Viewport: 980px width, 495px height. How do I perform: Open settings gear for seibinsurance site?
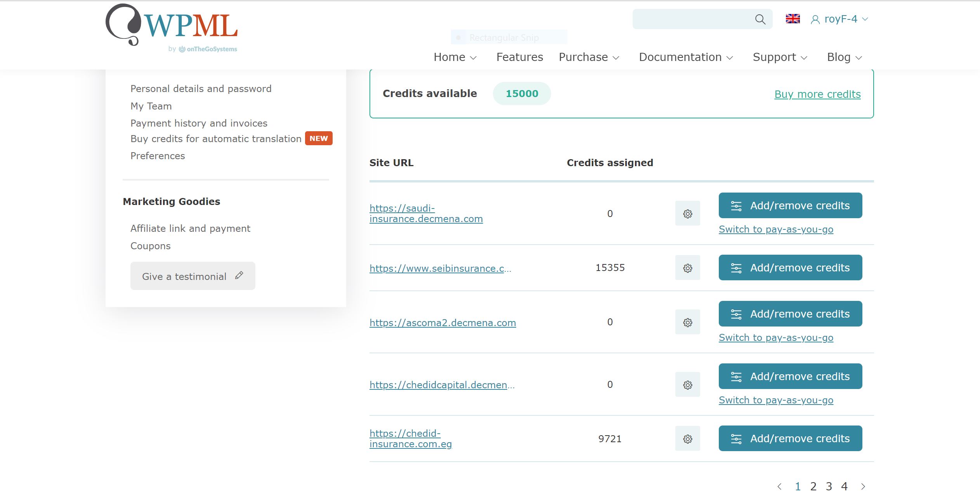[x=687, y=267]
